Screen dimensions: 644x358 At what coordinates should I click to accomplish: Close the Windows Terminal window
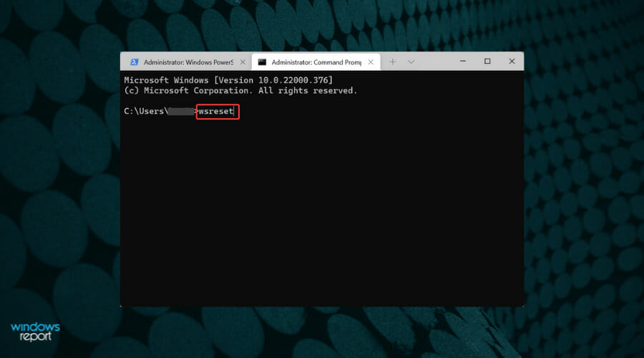(x=512, y=62)
